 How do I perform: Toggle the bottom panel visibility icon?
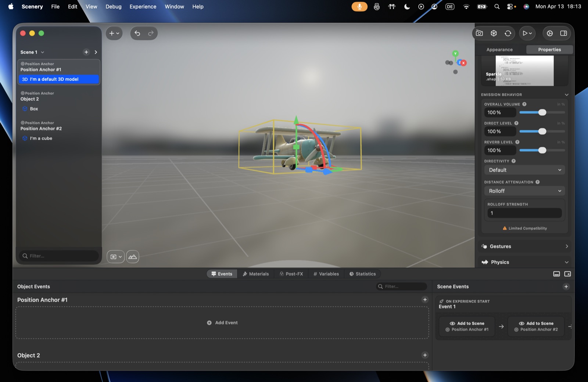pyautogui.click(x=557, y=274)
